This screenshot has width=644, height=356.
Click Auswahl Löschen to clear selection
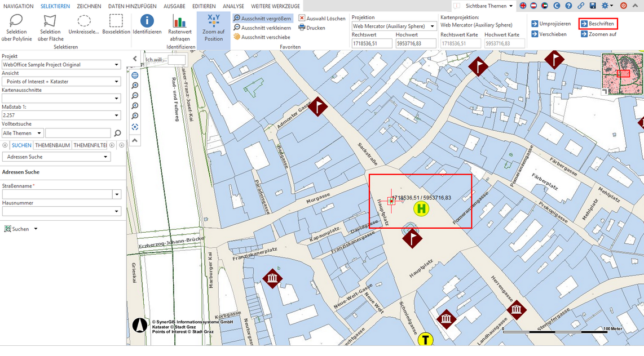pyautogui.click(x=322, y=19)
